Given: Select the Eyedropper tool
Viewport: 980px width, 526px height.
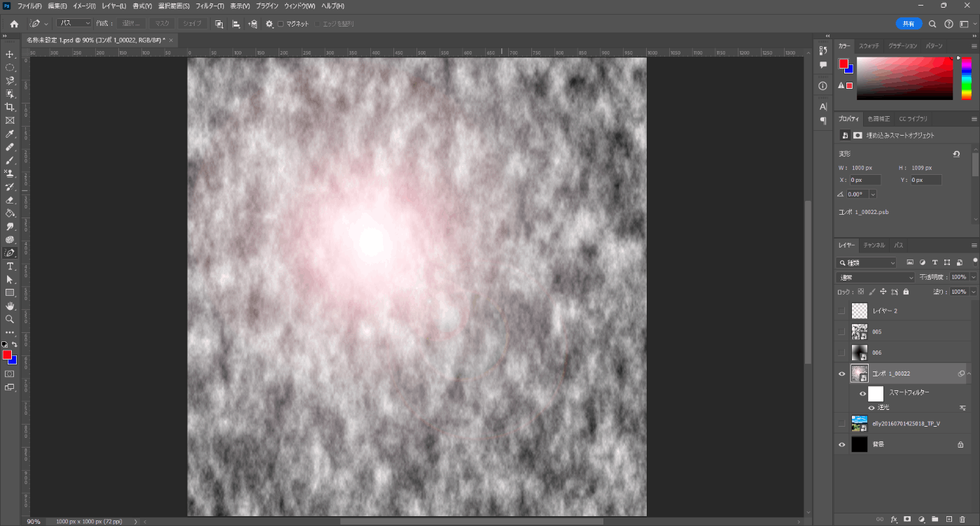Looking at the screenshot, I should point(10,134).
